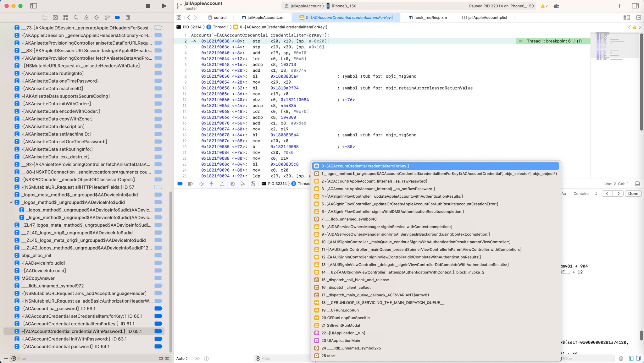
Task: Click the Done button in find bar
Action: point(633,194)
